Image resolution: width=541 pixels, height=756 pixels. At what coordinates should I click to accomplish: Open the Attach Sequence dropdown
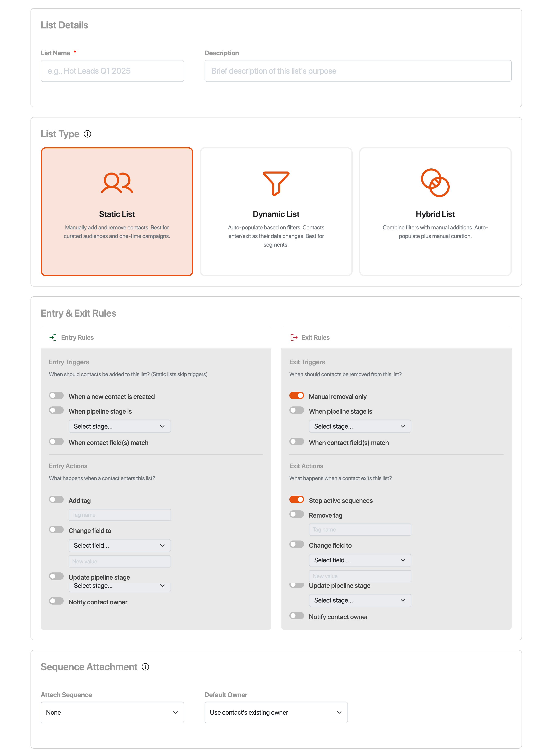(112, 712)
